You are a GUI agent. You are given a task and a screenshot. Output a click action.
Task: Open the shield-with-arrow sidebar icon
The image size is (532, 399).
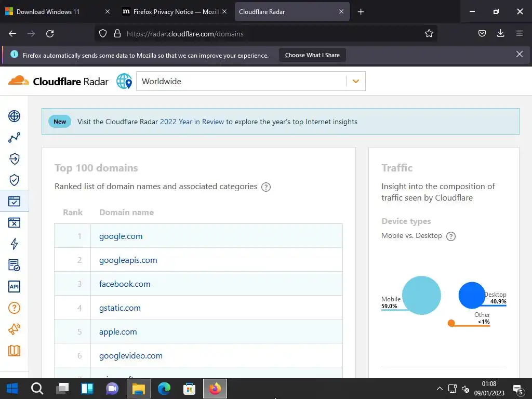coord(14,158)
